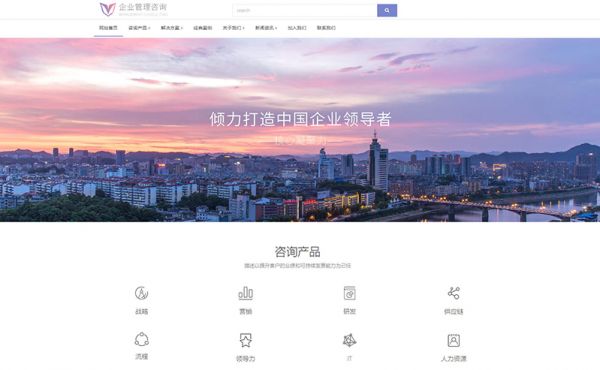Image resolution: width=600 pixels, height=370 pixels.
Task: Open the 联系我们 menu item
Action: (326, 28)
